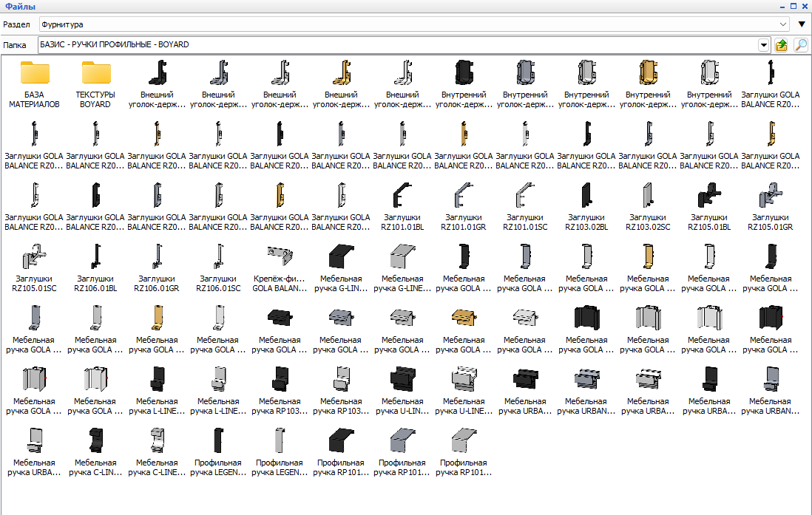Select the gray Мебельная ручка C-LINE handle
The width and height of the screenshot is (812, 515).
click(x=156, y=452)
